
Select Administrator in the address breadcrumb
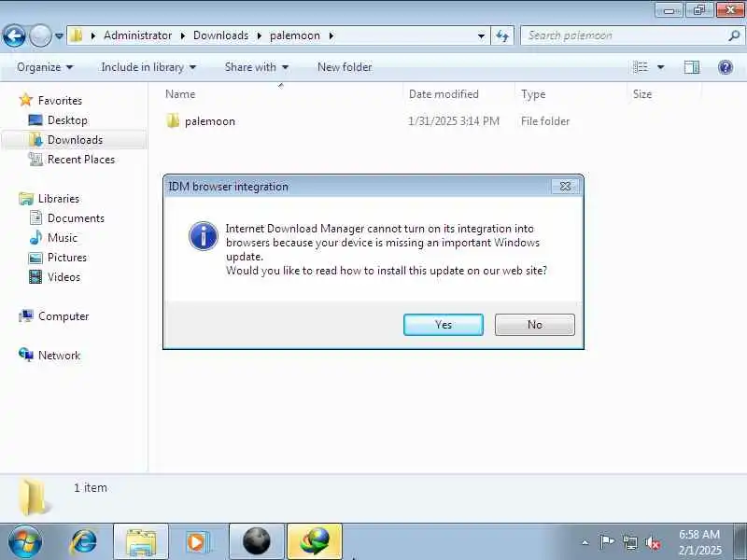coord(137,35)
